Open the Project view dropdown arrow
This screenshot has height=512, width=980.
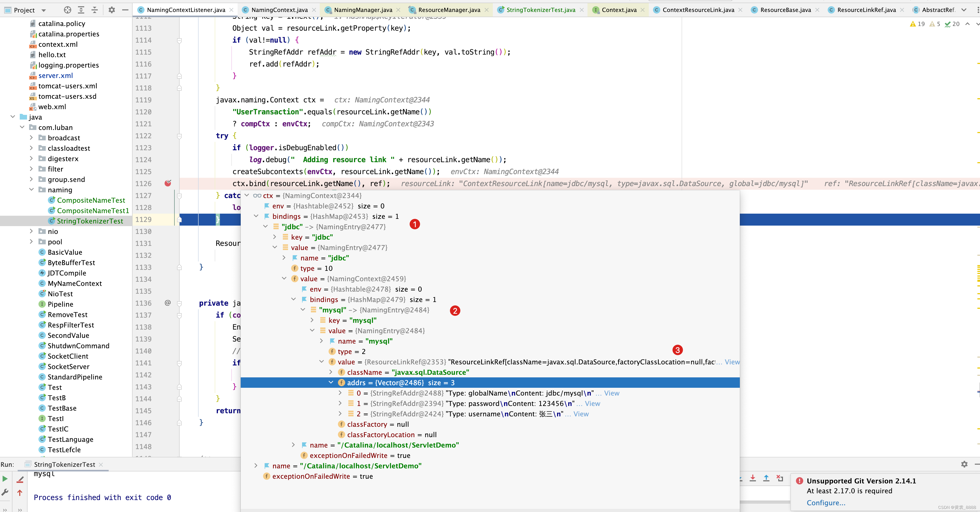(43, 10)
